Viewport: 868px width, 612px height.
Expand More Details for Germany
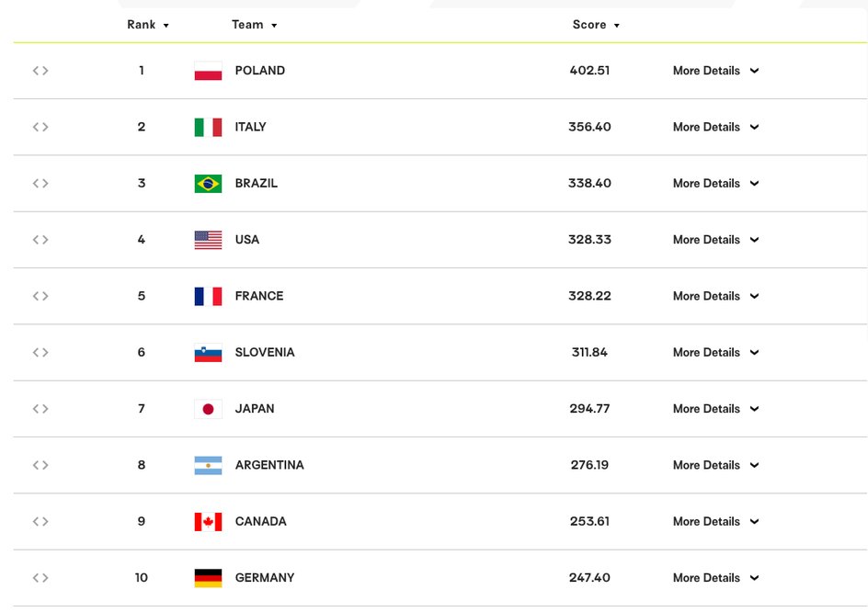[x=715, y=578]
